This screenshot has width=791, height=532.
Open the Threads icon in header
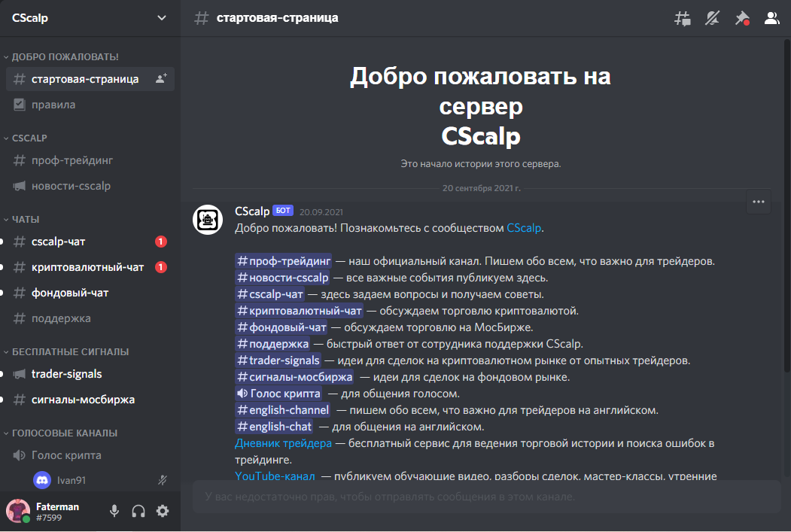tap(683, 19)
